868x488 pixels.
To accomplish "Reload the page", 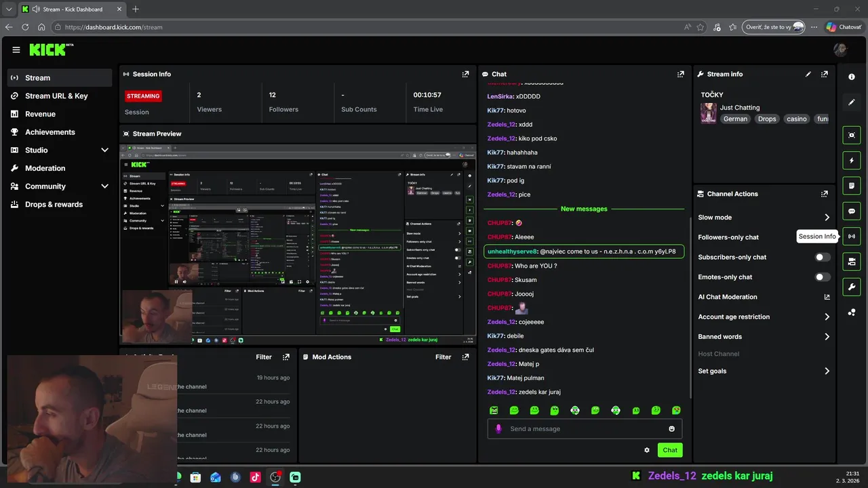I will click(x=25, y=27).
